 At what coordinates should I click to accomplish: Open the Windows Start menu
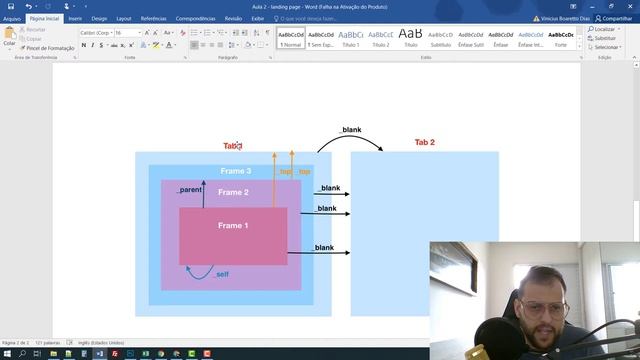[x=7, y=354]
